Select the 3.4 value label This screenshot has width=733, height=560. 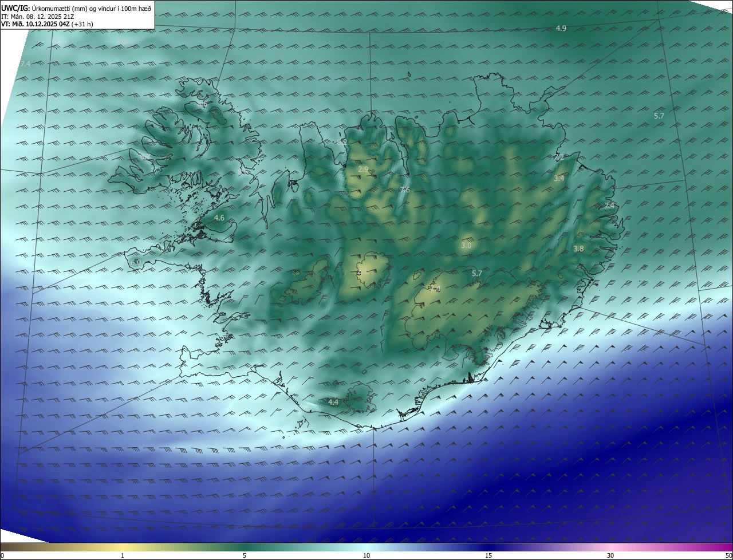pyautogui.click(x=559, y=179)
